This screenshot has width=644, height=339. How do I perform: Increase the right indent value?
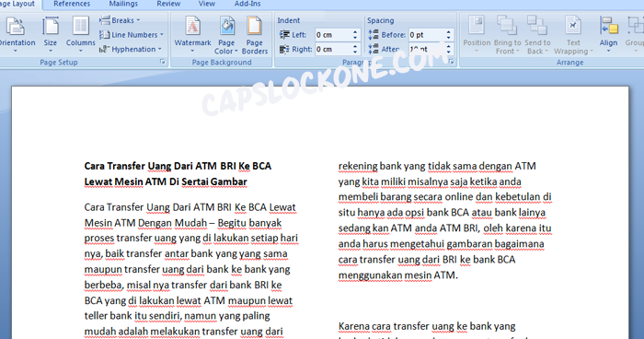pyautogui.click(x=355, y=46)
